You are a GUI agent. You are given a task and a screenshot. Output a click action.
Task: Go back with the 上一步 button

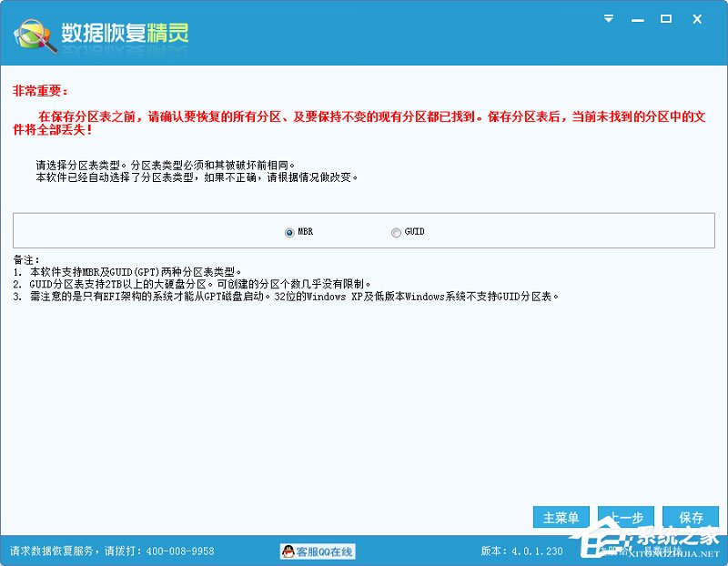[625, 517]
